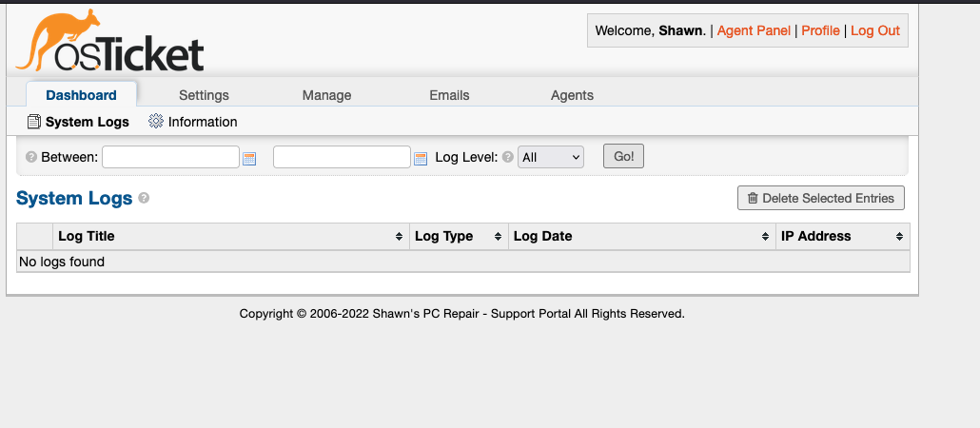This screenshot has height=428, width=980.
Task: Click the osTicket kangaroo logo
Action: [x=109, y=40]
